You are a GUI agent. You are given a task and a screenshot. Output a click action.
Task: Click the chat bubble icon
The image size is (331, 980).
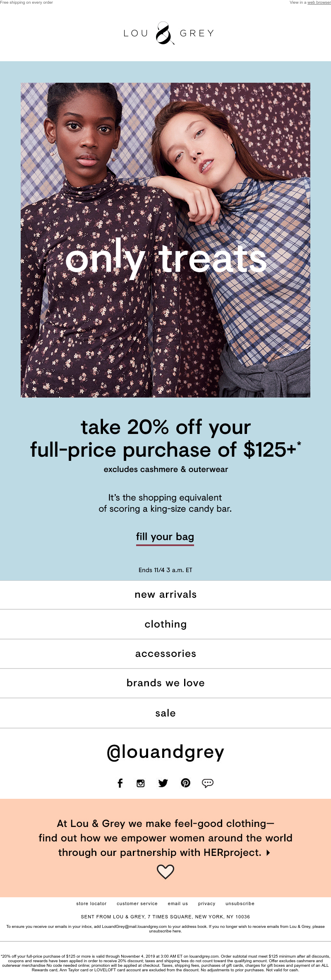(x=208, y=783)
